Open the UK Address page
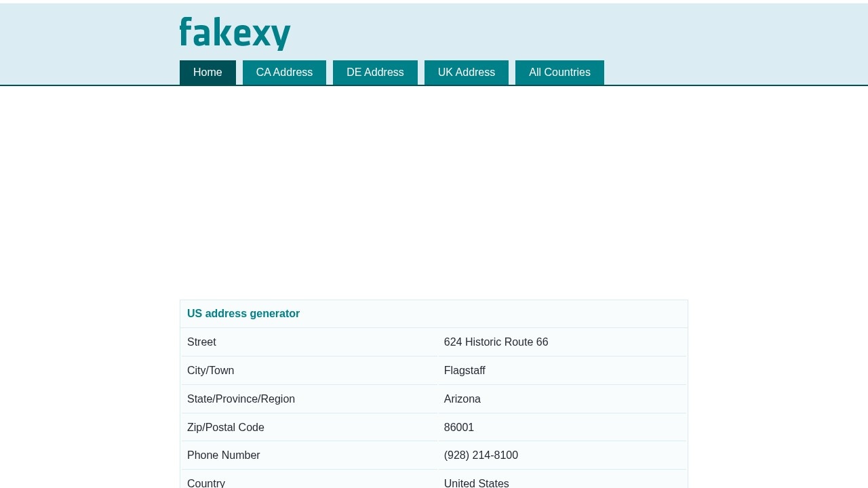This screenshot has width=868, height=488. (466, 73)
